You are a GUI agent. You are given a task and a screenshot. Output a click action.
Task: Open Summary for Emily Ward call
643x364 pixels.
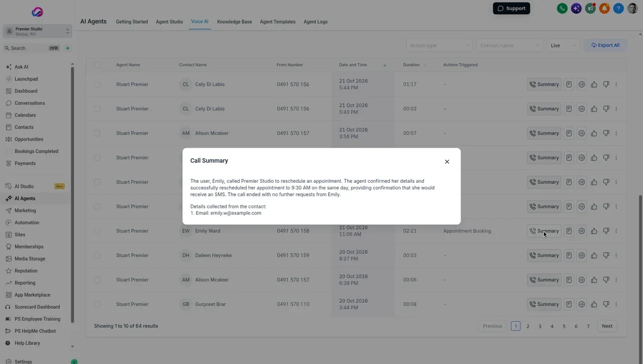[544, 231]
